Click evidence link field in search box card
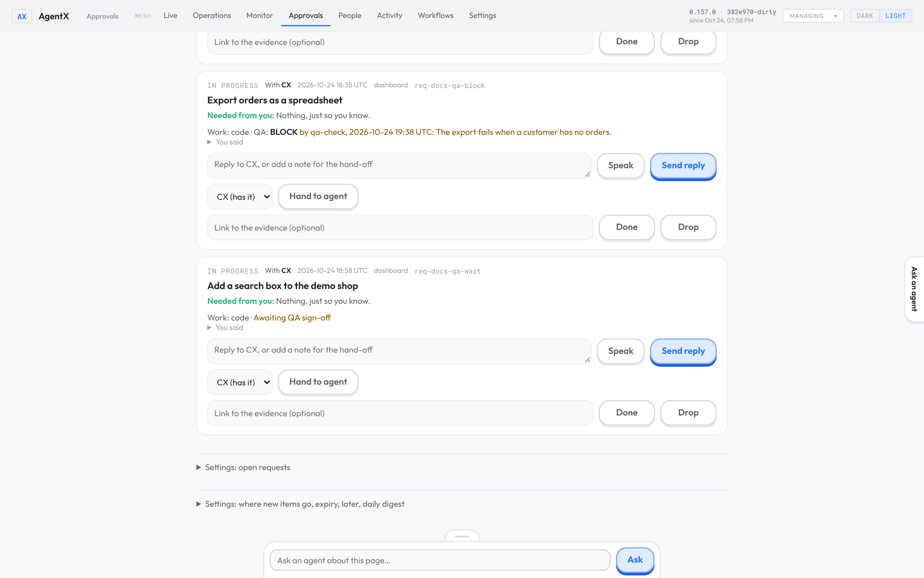 pyautogui.click(x=400, y=413)
